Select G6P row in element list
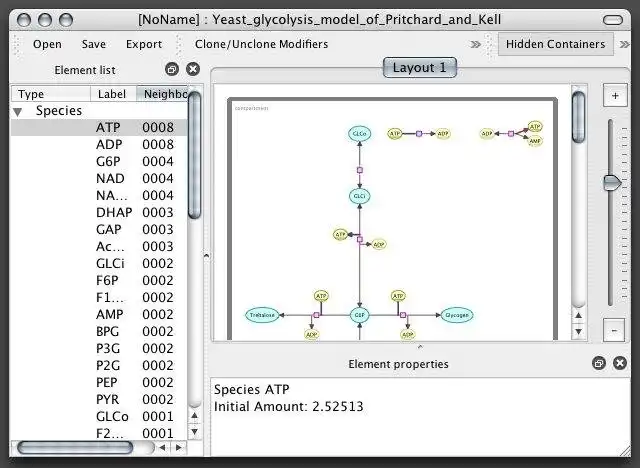This screenshot has width=640, height=468. click(99, 162)
